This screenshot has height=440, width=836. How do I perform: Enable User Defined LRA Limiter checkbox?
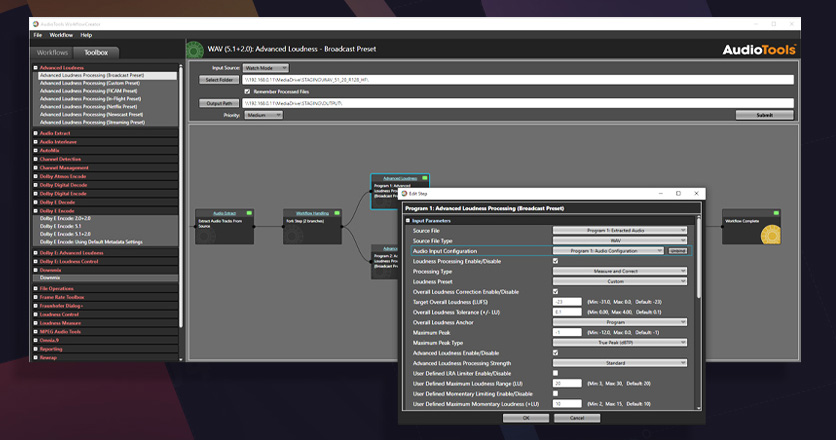pyautogui.click(x=556, y=373)
